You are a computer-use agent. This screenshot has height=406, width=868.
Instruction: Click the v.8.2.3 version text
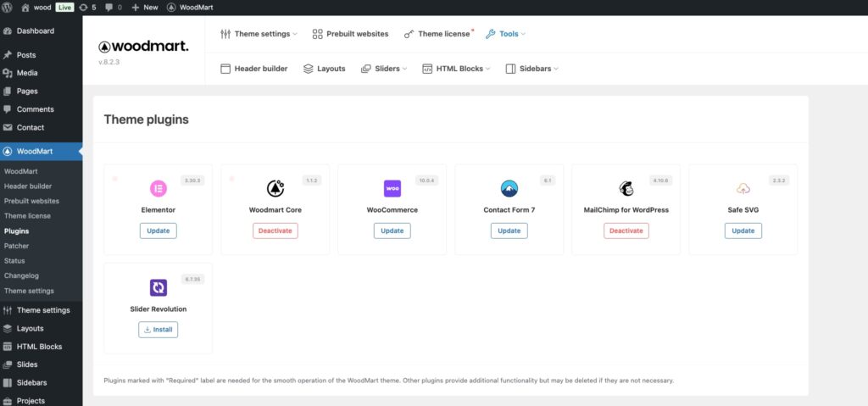coord(109,62)
